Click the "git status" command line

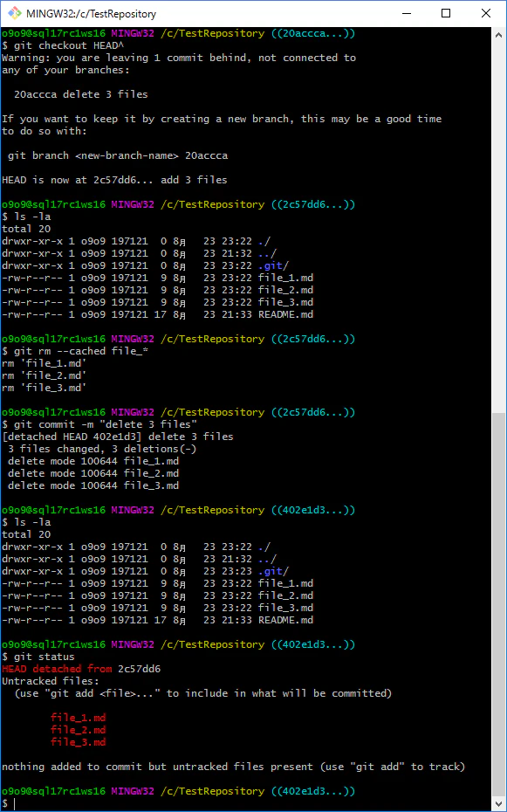[38, 657]
